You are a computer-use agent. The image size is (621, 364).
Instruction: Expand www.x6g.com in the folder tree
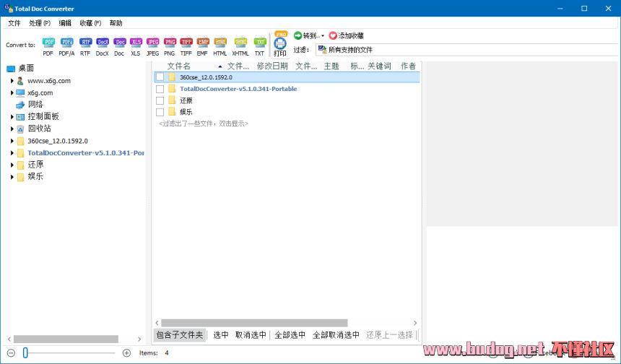[12, 81]
